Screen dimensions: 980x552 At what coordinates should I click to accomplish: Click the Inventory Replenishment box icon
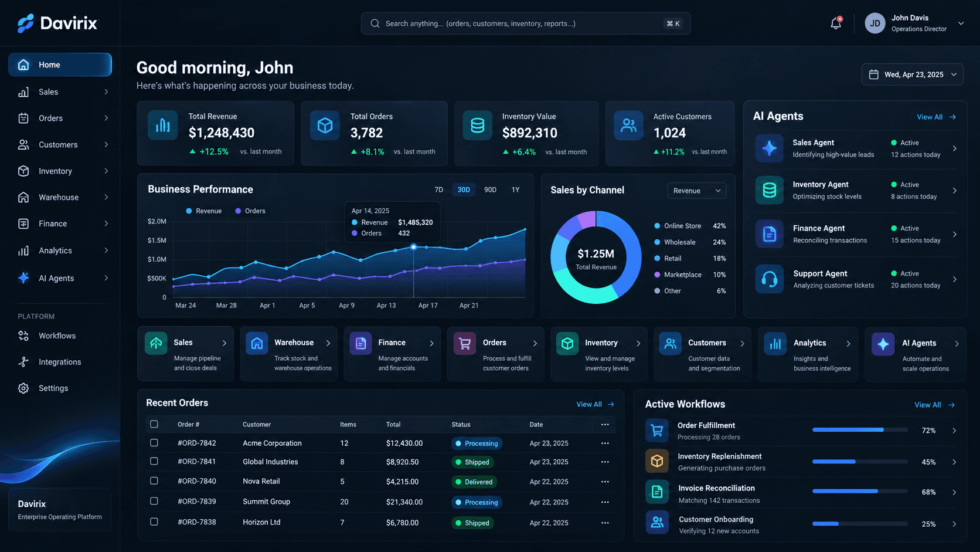(x=657, y=461)
